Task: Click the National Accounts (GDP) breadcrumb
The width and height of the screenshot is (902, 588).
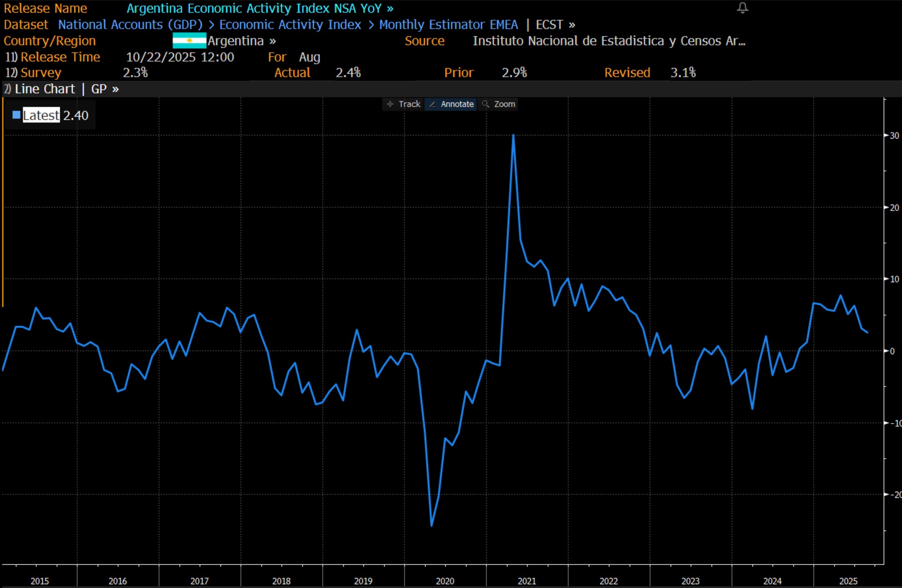Action: [130, 25]
